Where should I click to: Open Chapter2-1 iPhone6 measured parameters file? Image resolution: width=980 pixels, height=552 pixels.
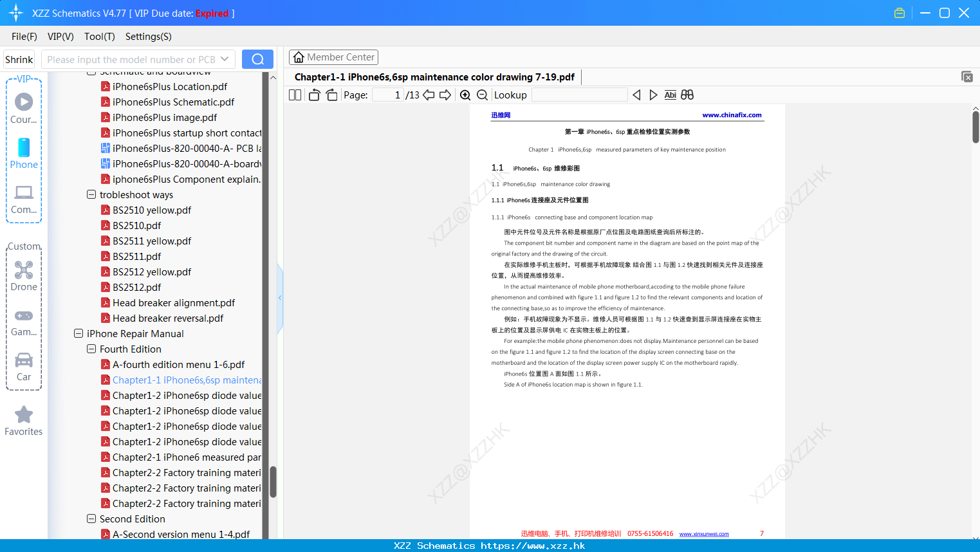tap(181, 457)
